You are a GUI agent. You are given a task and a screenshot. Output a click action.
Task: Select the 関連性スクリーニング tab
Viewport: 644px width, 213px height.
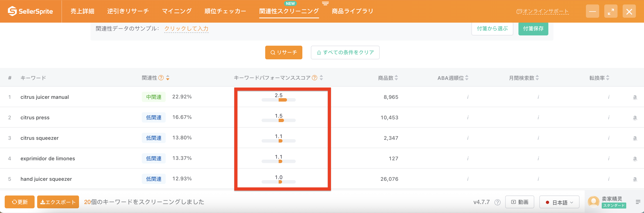289,11
